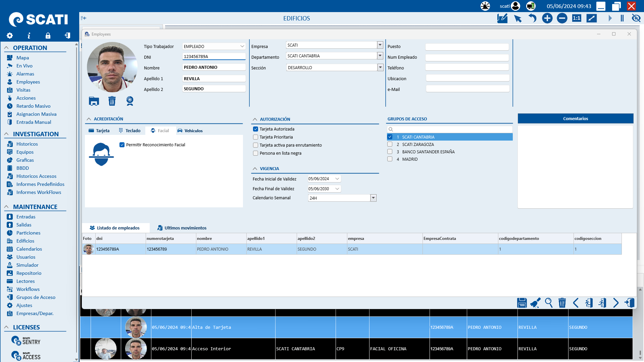644x362 pixels.
Task: Click the Puesto input field
Action: click(467, 47)
